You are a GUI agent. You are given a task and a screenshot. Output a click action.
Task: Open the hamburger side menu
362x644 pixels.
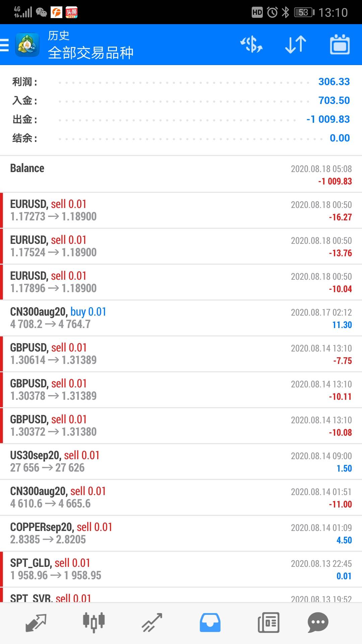point(5,45)
